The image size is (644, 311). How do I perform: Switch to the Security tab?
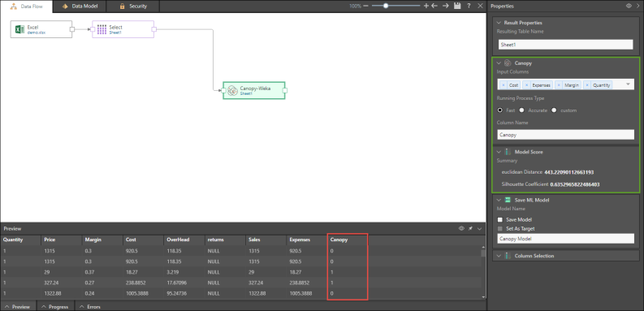[x=132, y=6]
